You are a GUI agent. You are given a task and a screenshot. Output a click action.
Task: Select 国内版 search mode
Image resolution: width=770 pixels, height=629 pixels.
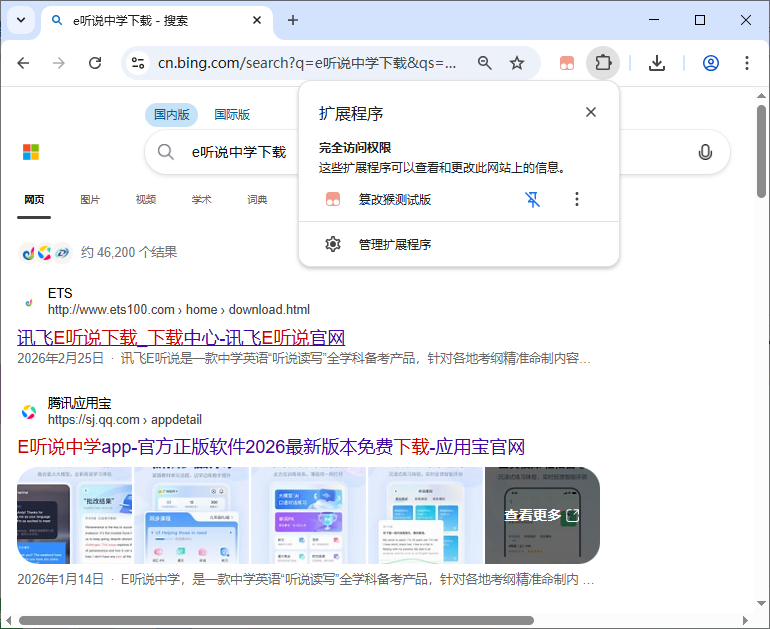171,114
